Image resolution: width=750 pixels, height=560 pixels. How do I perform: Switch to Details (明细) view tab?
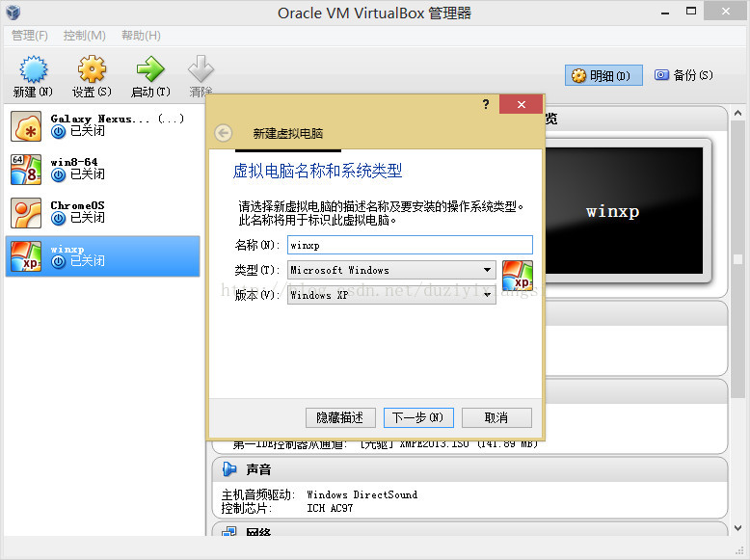(x=603, y=75)
